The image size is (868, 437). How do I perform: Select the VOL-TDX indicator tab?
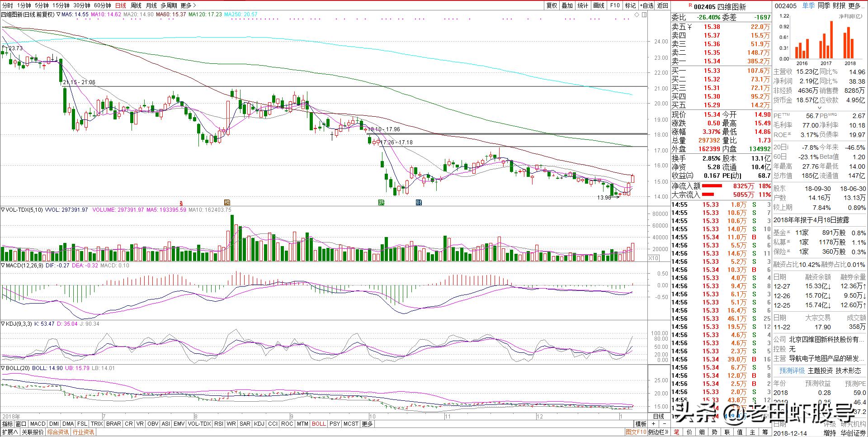click(199, 424)
